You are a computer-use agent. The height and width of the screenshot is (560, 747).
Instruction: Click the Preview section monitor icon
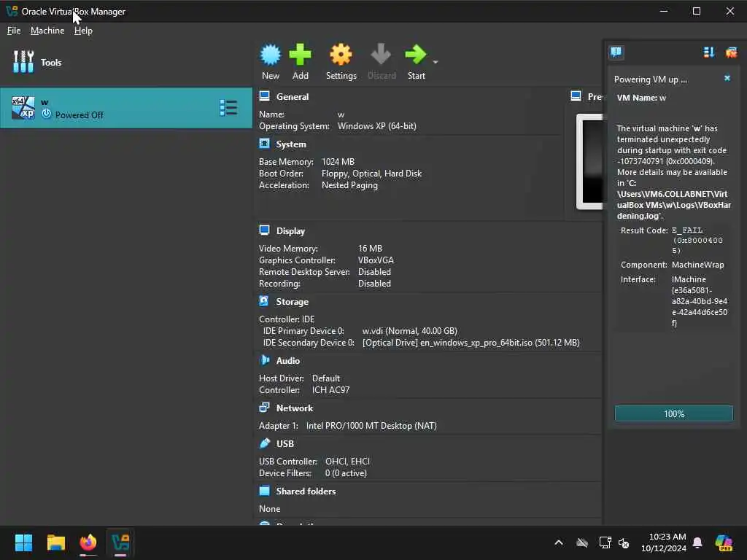click(x=576, y=96)
